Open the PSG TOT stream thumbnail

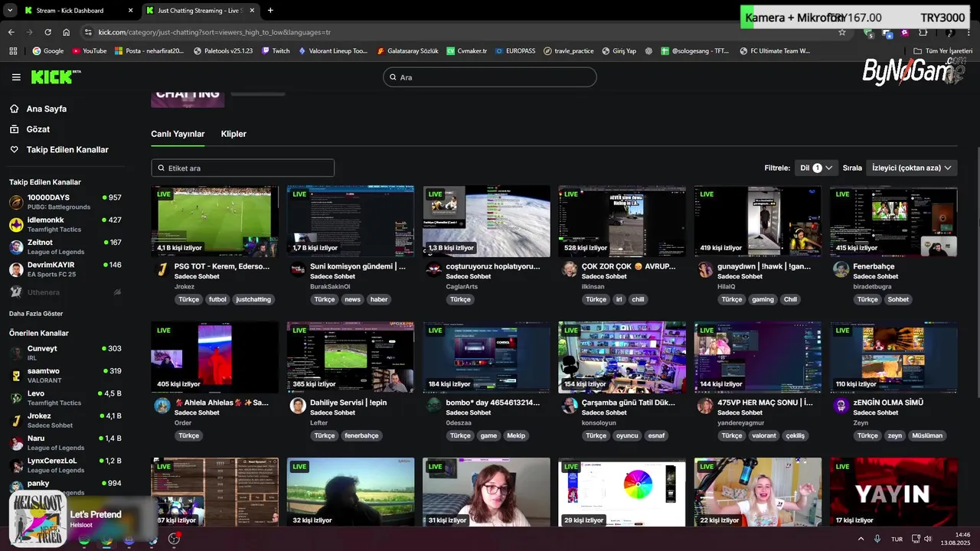214,221
